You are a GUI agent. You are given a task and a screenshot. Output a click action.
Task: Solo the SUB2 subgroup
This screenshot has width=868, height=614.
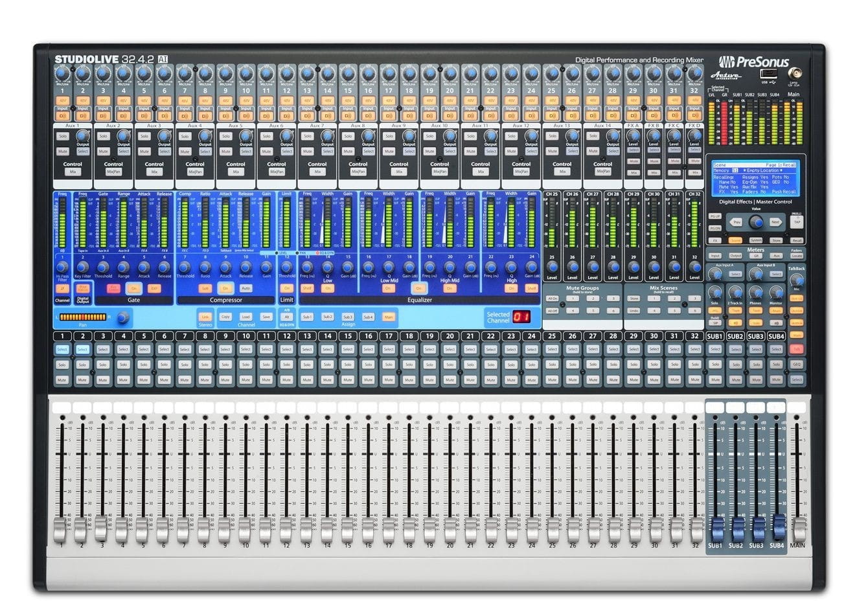[x=735, y=365]
